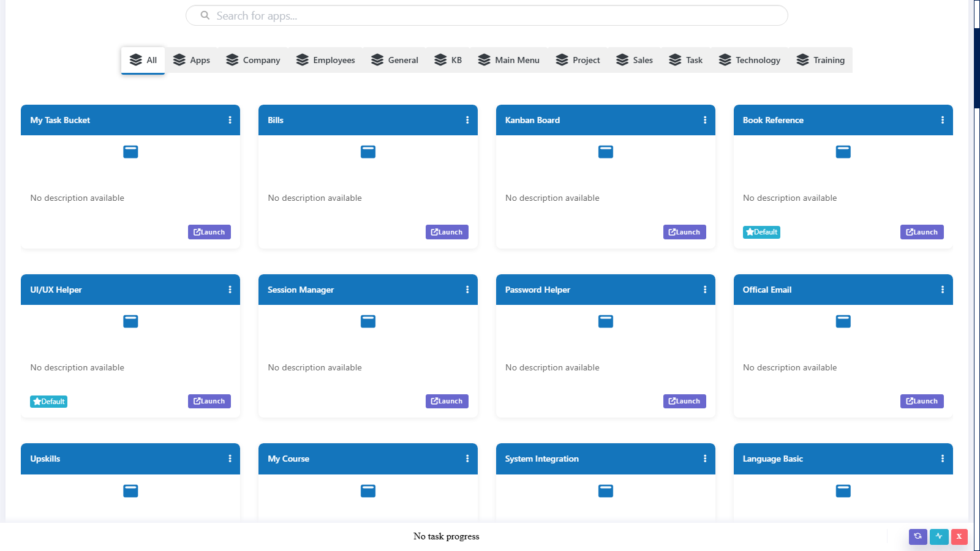
Task: Open My Course options menu
Action: click(467, 459)
